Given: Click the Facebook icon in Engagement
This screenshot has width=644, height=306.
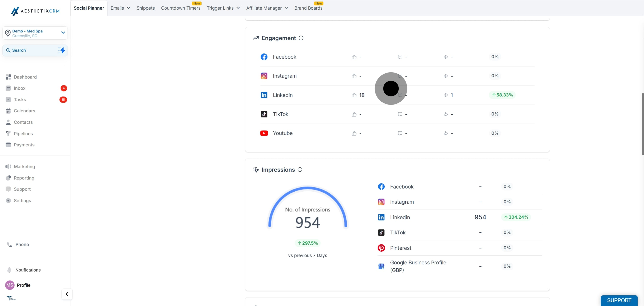Looking at the screenshot, I should tap(264, 57).
